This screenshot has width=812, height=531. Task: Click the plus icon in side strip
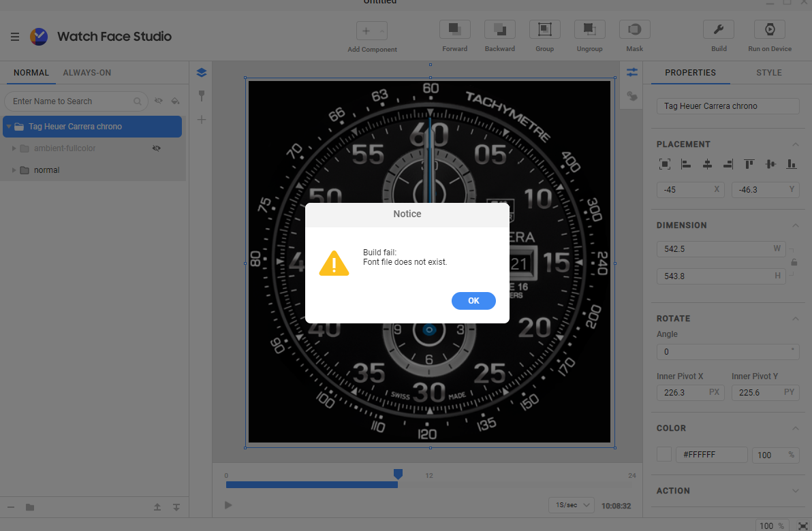(x=202, y=120)
